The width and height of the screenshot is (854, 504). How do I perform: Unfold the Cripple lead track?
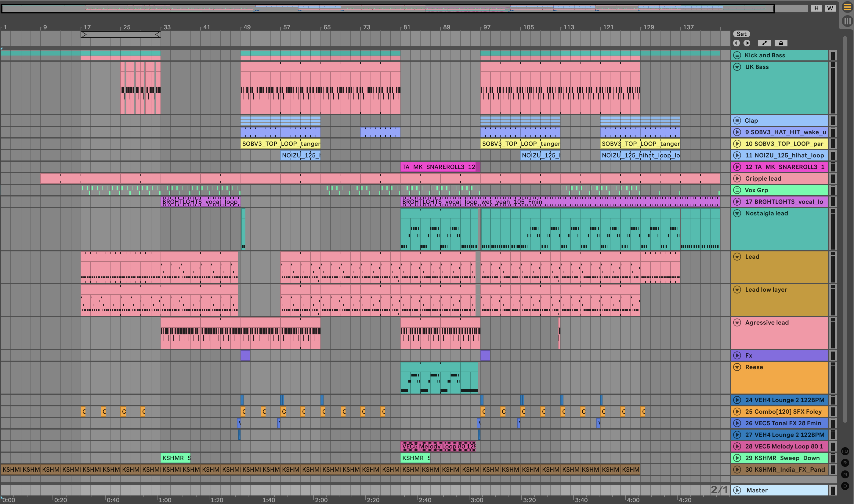click(737, 179)
